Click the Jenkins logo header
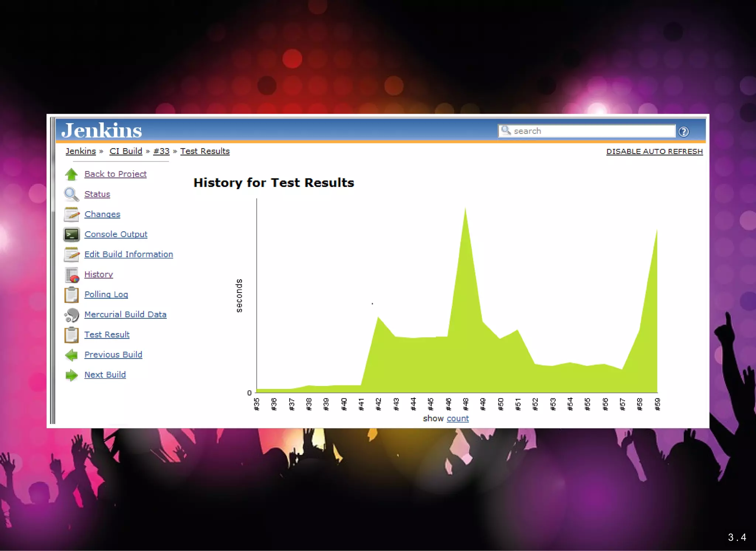The width and height of the screenshot is (756, 551). tap(102, 130)
